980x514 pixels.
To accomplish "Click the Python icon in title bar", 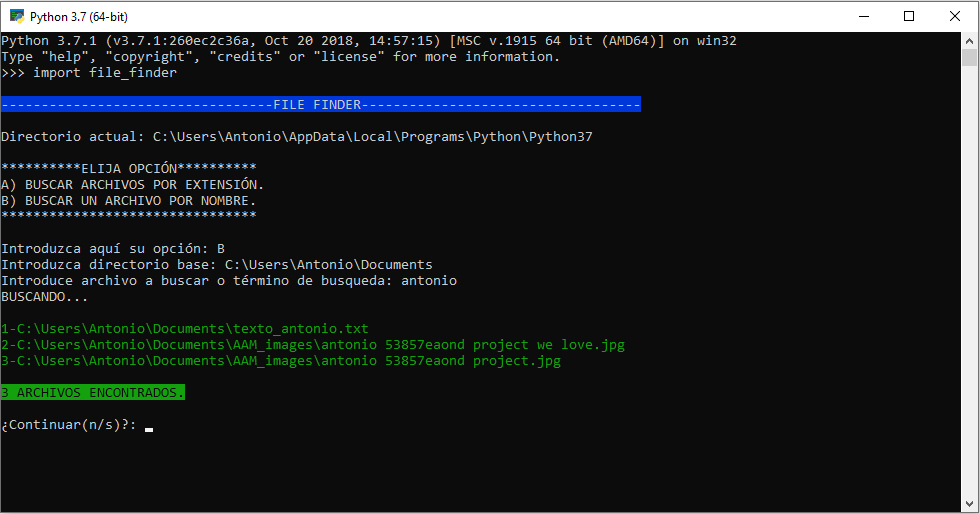I will point(17,16).
